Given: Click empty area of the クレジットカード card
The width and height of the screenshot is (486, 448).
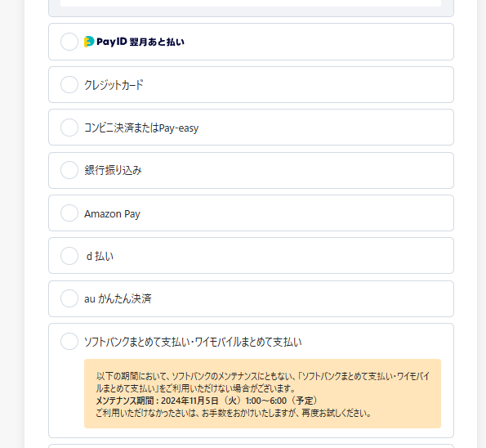Looking at the screenshot, I should [297, 85].
